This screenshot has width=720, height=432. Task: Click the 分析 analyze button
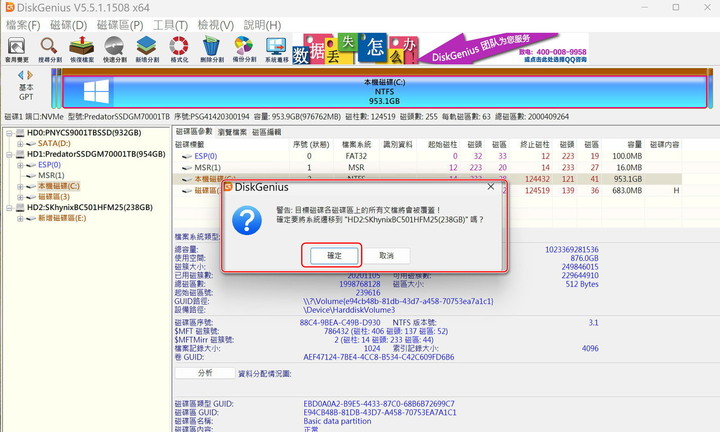coord(205,373)
